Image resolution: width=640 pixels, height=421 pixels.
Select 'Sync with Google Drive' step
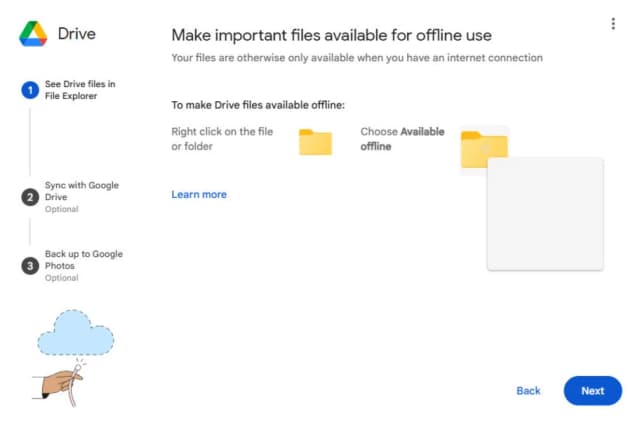click(82, 197)
